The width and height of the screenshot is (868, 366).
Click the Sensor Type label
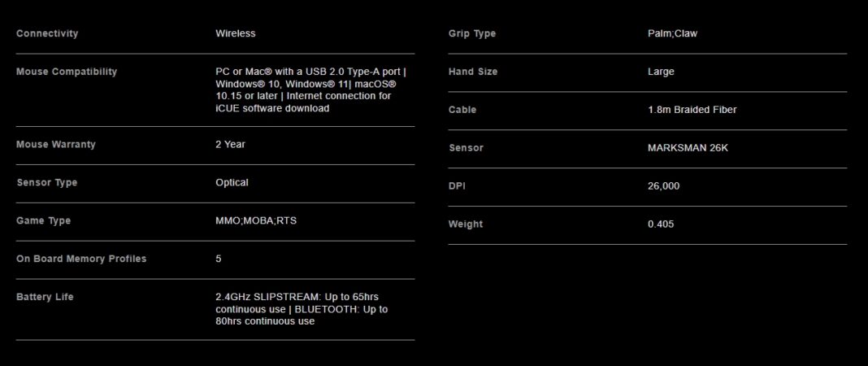pos(47,182)
